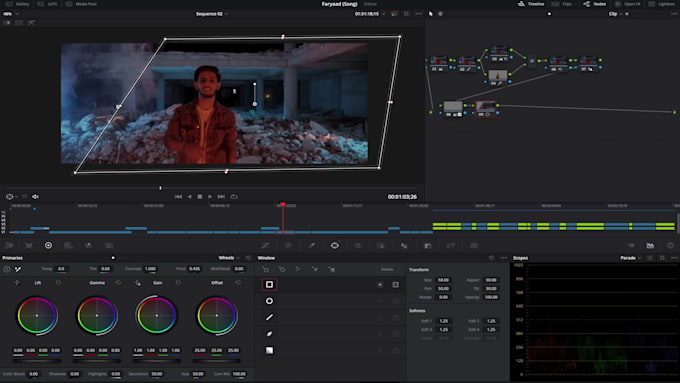The height and width of the screenshot is (383, 680).
Task: Open the Color Warper palette
Action: click(288, 246)
